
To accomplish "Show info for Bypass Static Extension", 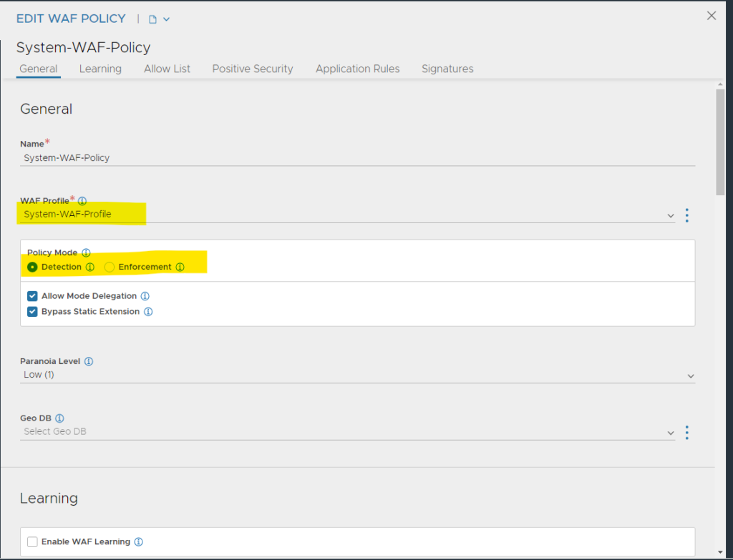I will (x=149, y=312).
